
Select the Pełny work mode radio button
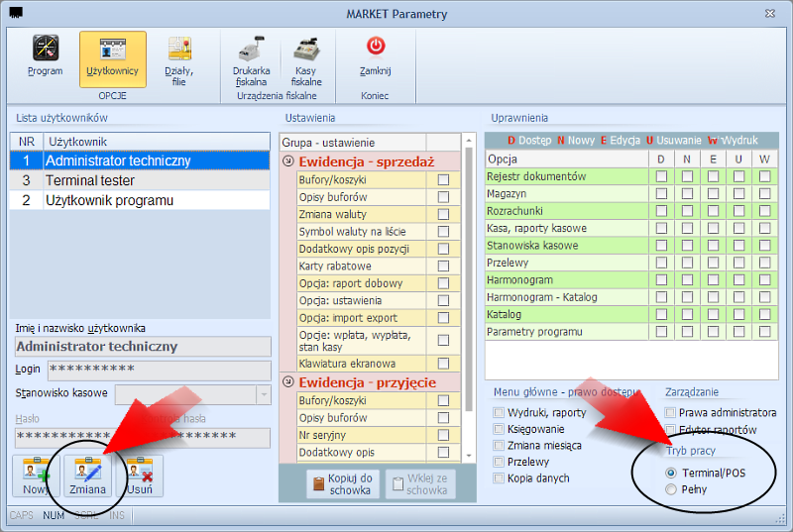point(671,489)
